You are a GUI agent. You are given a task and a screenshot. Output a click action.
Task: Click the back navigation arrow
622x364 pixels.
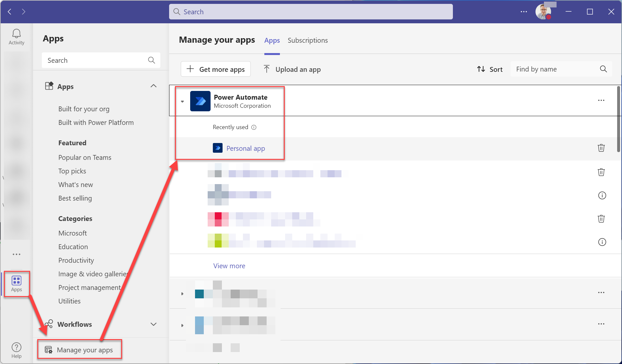[x=9, y=12]
